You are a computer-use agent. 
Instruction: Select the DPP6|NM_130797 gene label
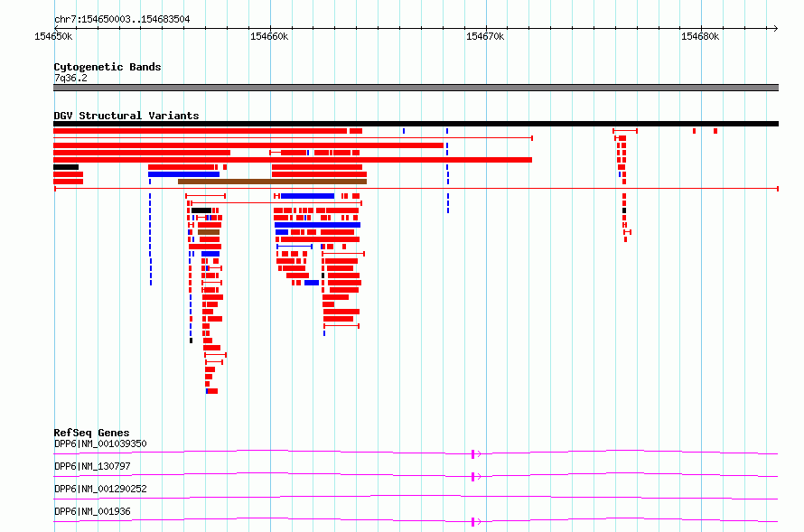[x=92, y=466]
